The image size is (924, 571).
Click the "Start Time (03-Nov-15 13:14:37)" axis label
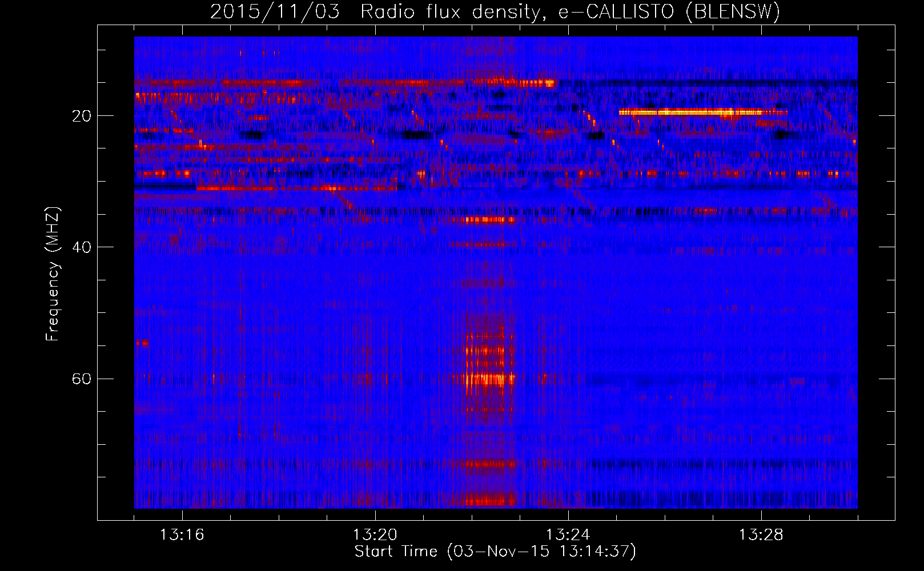point(495,552)
